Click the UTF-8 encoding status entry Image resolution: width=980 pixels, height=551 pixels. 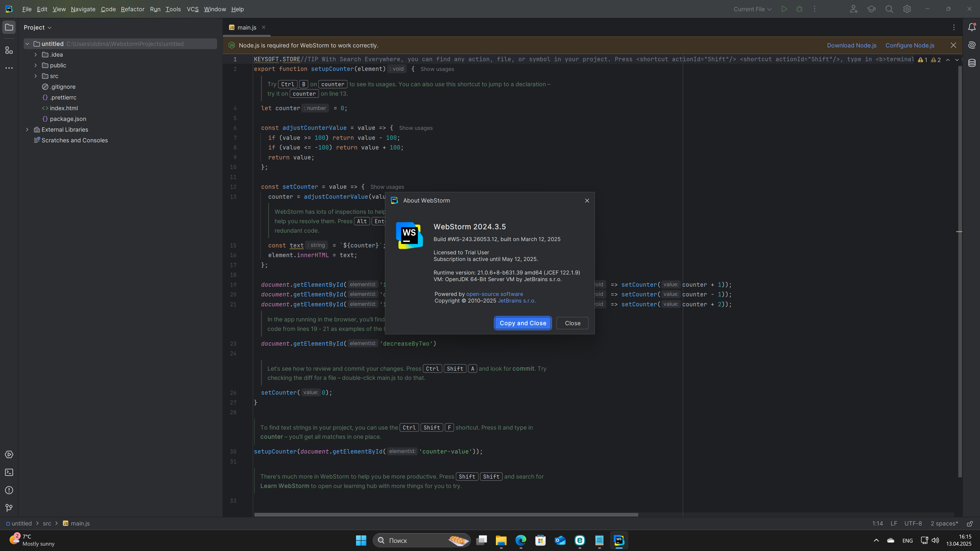tap(913, 523)
